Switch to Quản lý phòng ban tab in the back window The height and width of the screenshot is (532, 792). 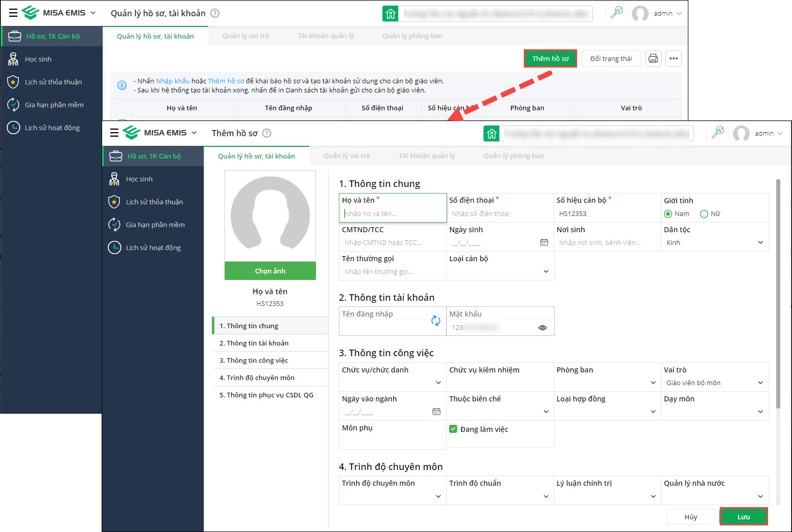click(x=413, y=36)
